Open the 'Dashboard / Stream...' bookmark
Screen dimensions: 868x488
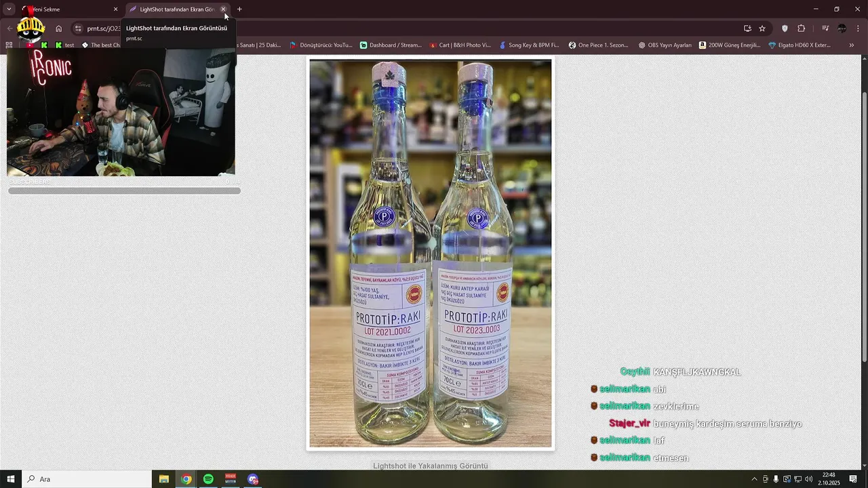(x=391, y=45)
